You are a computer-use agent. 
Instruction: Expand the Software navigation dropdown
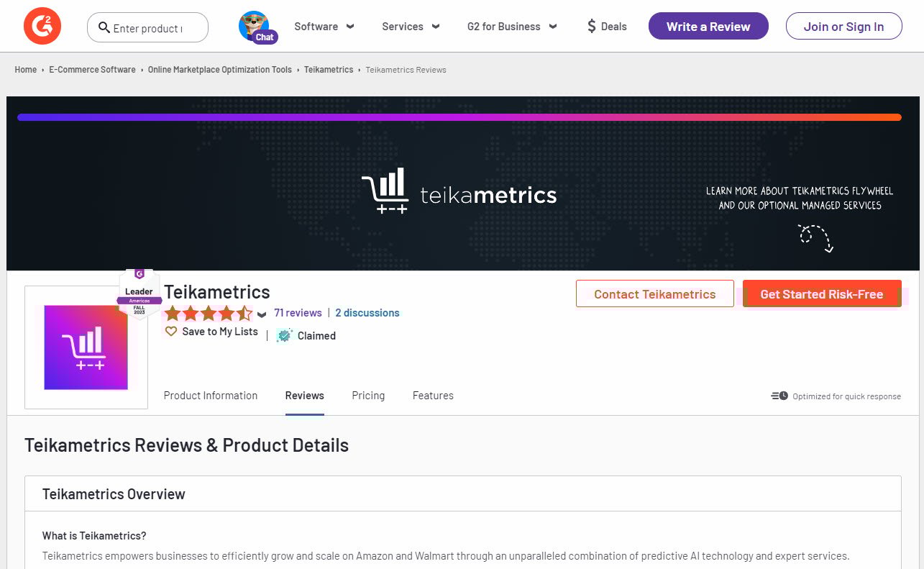coord(324,26)
